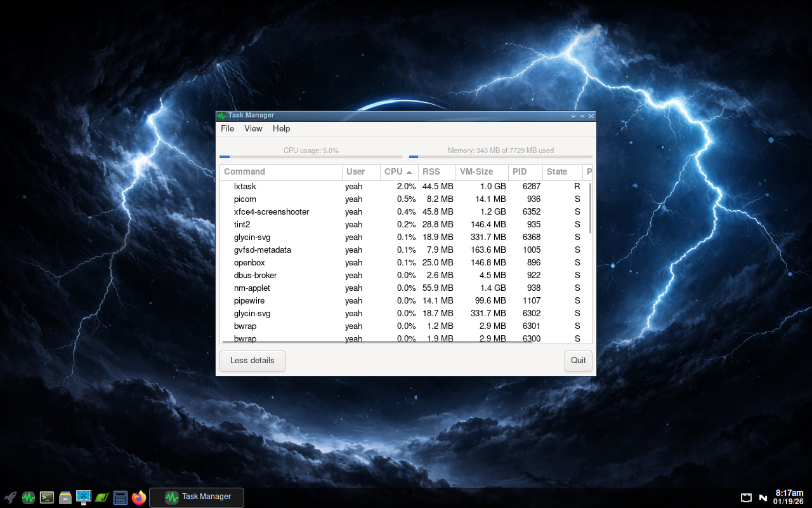Viewport: 812px width, 508px height.
Task: Click the N-shaped system tray icon
Action: pyautogui.click(x=763, y=497)
